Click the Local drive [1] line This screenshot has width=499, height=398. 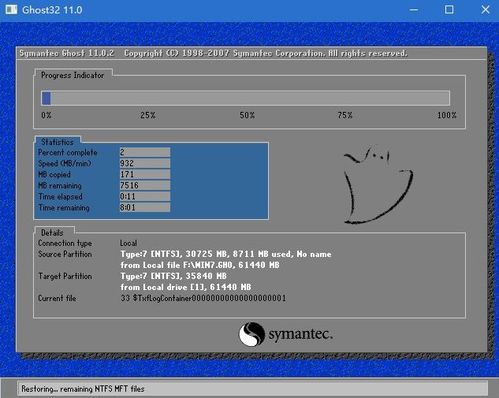pyautogui.click(x=186, y=287)
